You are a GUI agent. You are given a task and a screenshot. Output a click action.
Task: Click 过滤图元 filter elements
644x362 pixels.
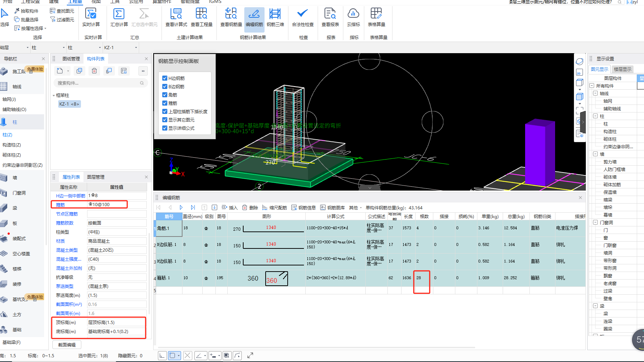coord(62,20)
